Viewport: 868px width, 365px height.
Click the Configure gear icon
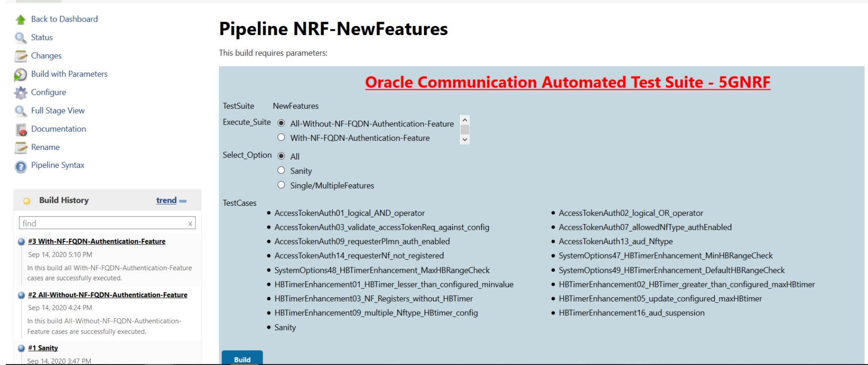pyautogui.click(x=21, y=92)
